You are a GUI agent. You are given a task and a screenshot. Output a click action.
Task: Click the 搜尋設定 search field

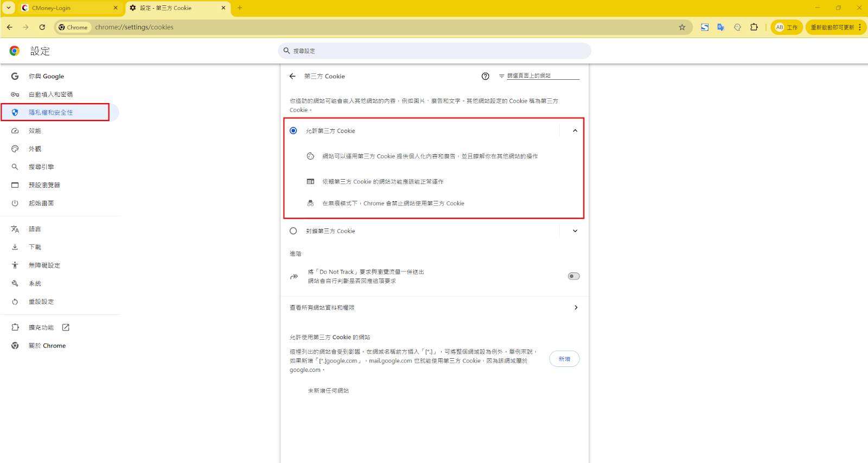(434, 51)
